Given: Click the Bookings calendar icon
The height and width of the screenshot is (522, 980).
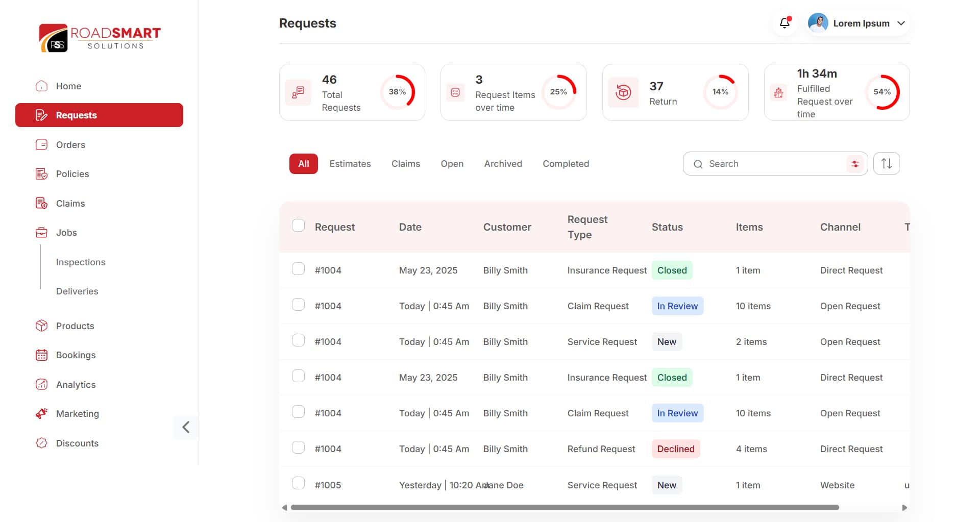Looking at the screenshot, I should tap(42, 355).
